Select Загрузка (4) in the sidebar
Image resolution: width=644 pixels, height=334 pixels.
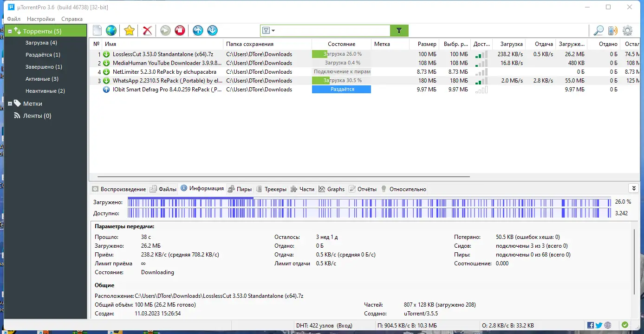coord(41,43)
